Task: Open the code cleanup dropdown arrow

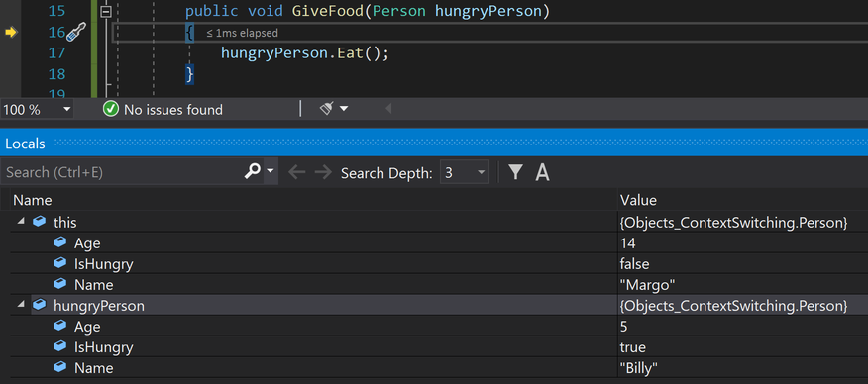Action: pyautogui.click(x=344, y=109)
